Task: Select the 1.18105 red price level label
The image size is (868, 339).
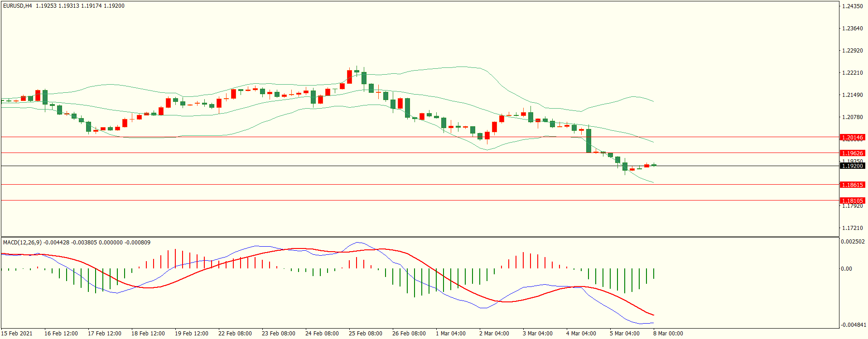Action: pos(852,201)
